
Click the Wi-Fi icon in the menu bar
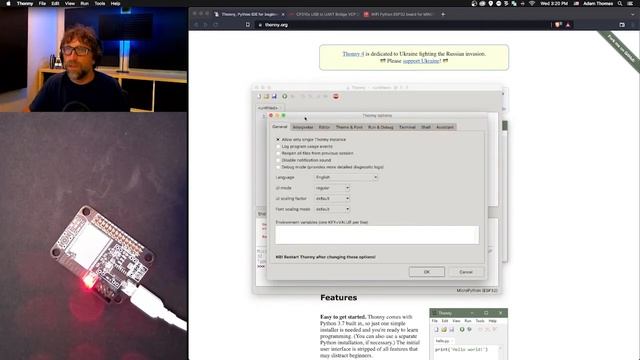[x=532, y=3]
